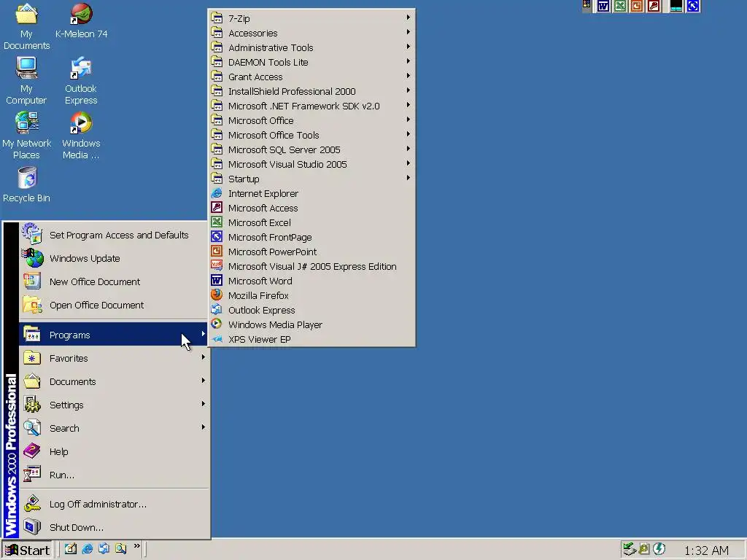This screenshot has height=560, width=747.
Task: Expand Settings submenu
Action: tap(115, 405)
